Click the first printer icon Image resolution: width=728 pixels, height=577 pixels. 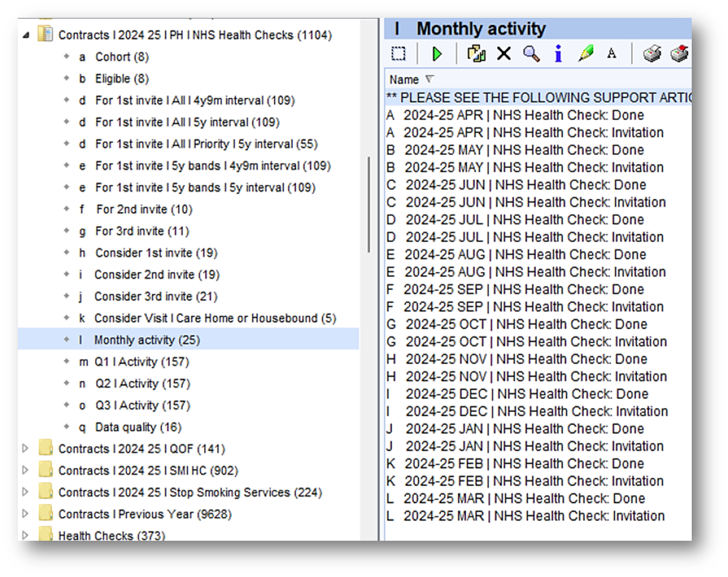[x=652, y=54]
